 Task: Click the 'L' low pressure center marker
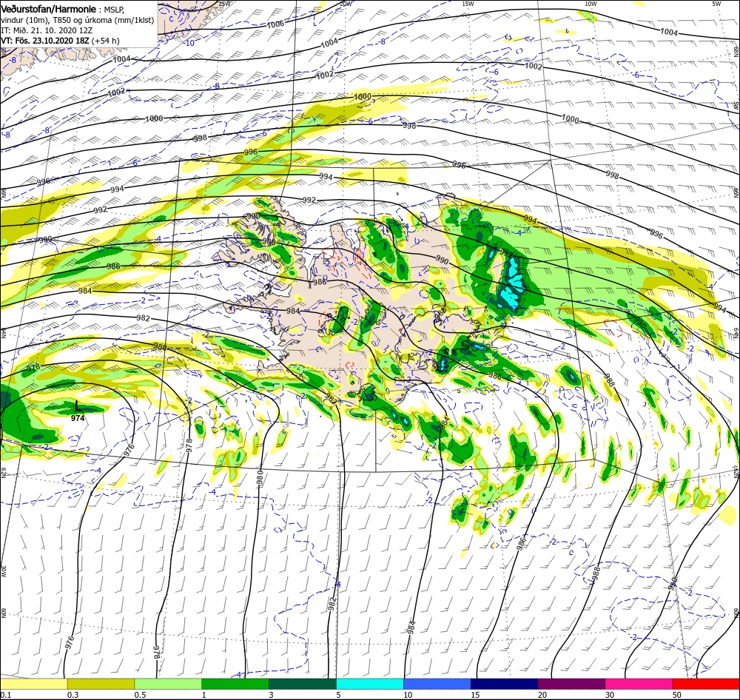[x=78, y=405]
